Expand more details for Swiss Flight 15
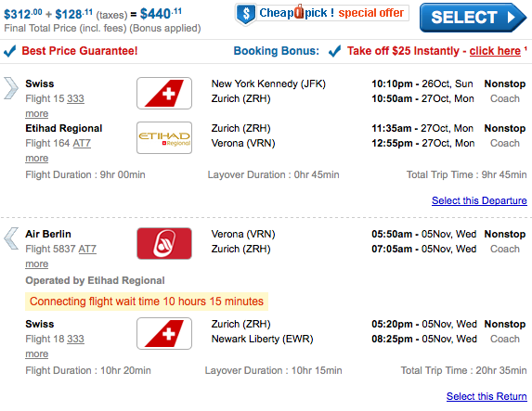Viewport: 532px width, 411px height. (x=36, y=113)
